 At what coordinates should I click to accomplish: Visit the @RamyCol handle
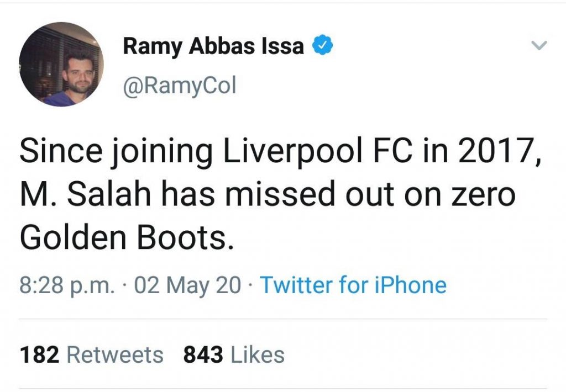tap(180, 86)
